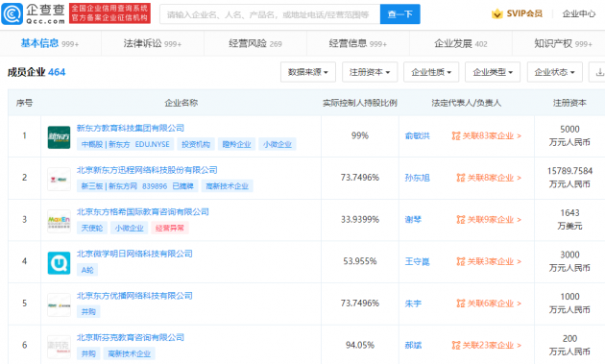
Task: Click the 小微企业 tag in row 3
Action: (129, 229)
